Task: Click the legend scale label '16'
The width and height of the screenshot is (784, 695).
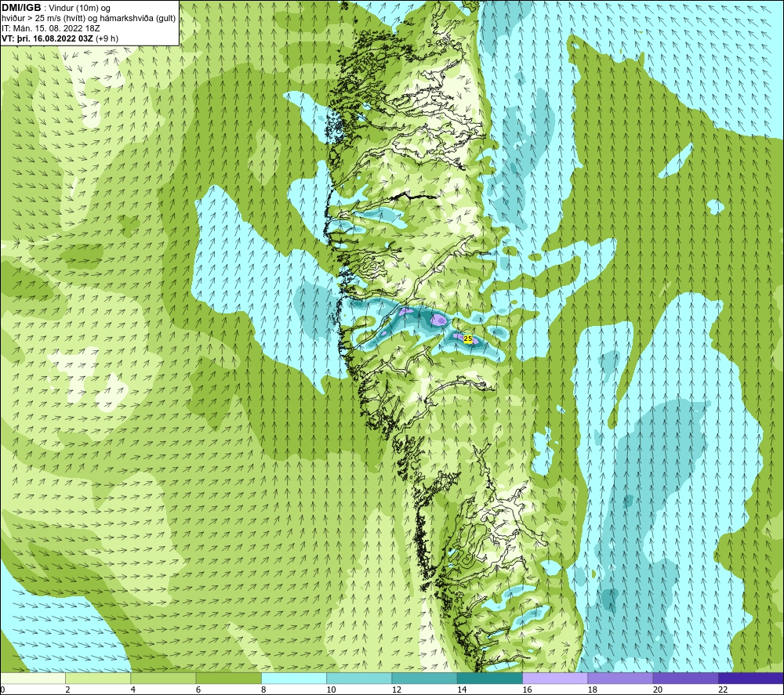Action: (528, 690)
